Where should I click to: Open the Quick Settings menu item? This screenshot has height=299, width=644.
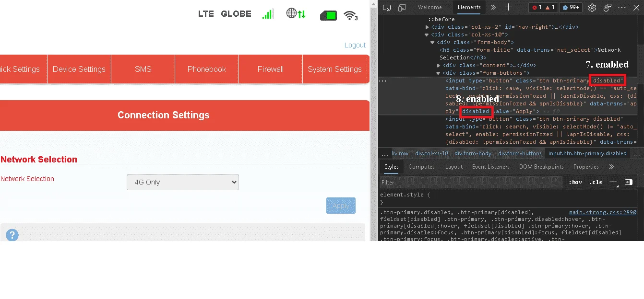tap(24, 69)
